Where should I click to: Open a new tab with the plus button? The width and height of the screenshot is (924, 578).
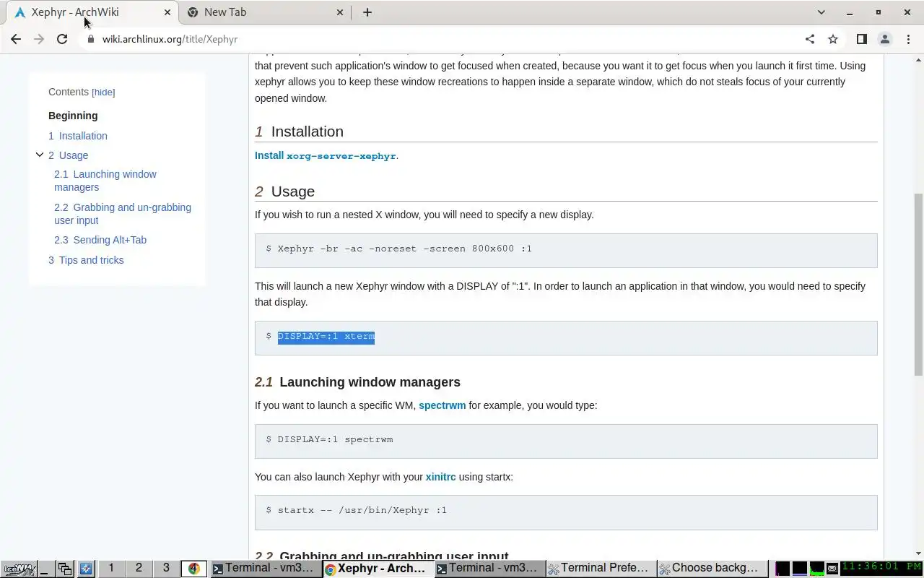point(367,12)
